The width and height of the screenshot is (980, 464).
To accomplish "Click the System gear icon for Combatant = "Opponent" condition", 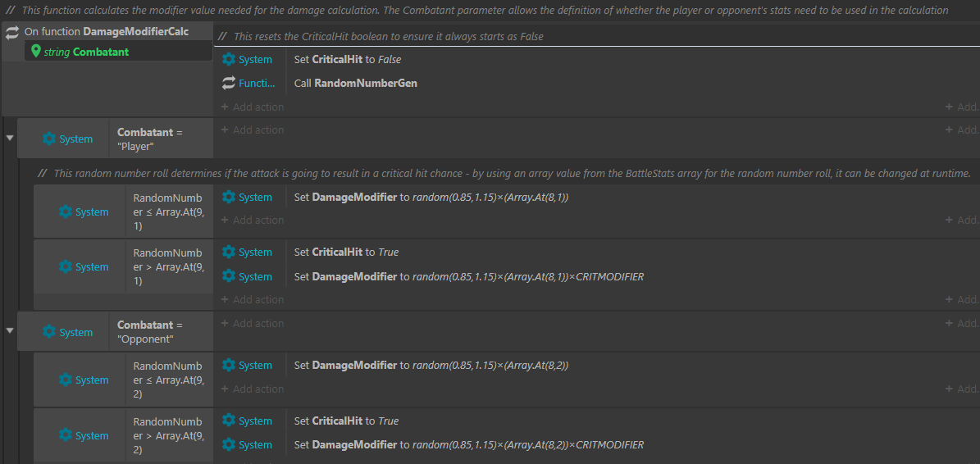I will pos(49,332).
